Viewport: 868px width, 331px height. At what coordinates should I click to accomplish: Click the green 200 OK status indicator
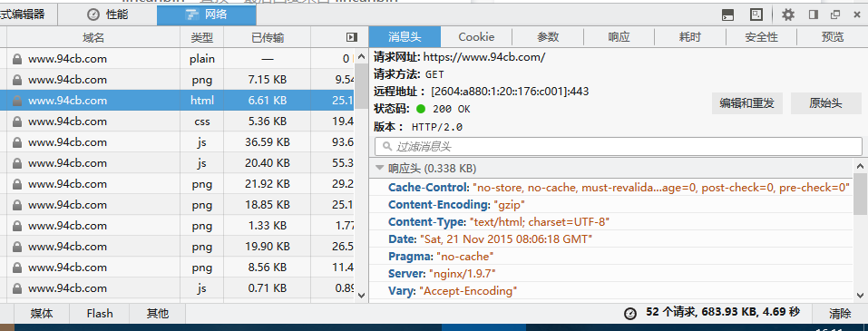[x=421, y=109]
